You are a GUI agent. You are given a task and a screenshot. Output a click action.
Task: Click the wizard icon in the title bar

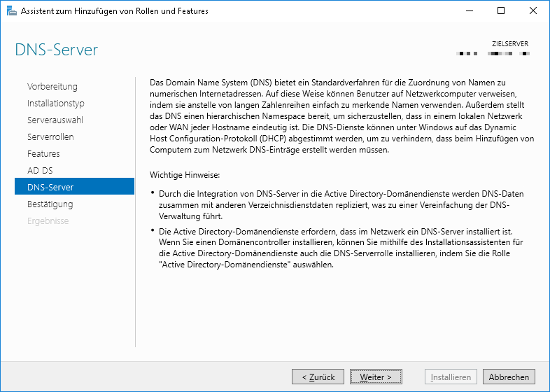[10, 11]
